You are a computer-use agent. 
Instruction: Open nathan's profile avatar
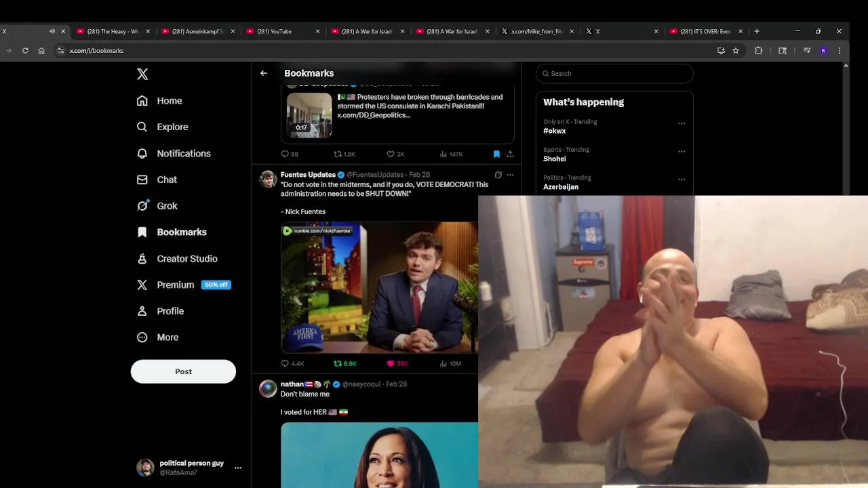tap(268, 388)
